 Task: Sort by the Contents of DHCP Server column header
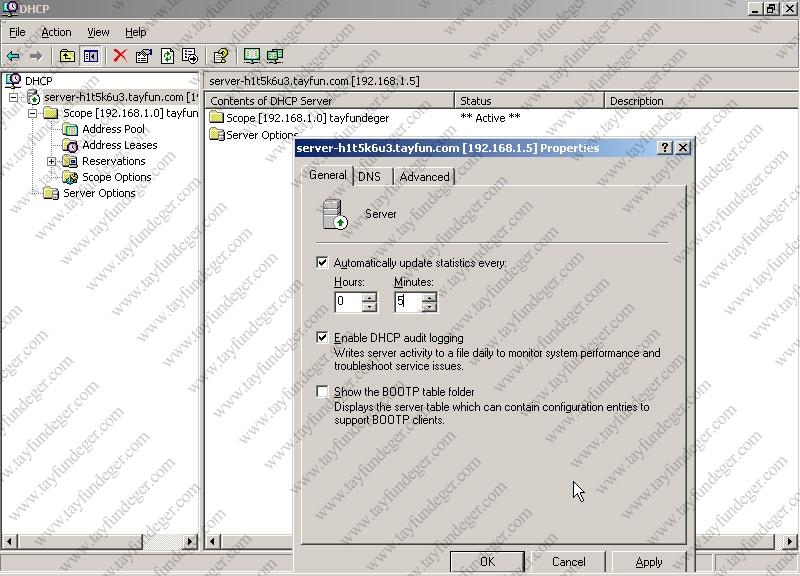[x=329, y=101]
